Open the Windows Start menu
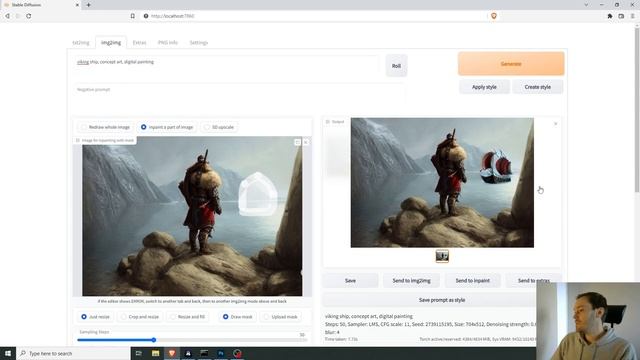 click(8, 353)
